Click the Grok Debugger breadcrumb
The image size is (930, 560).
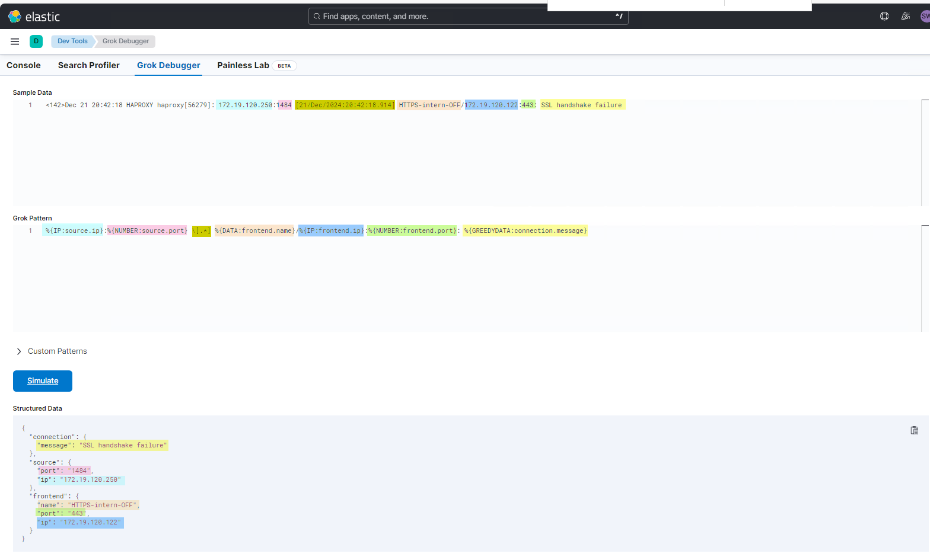click(126, 41)
